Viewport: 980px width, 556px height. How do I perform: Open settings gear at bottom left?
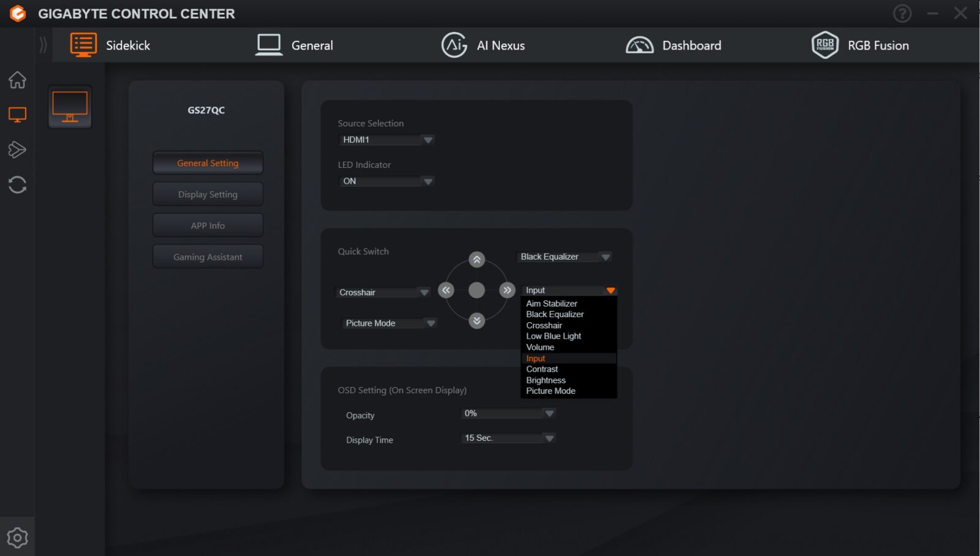coord(17,538)
